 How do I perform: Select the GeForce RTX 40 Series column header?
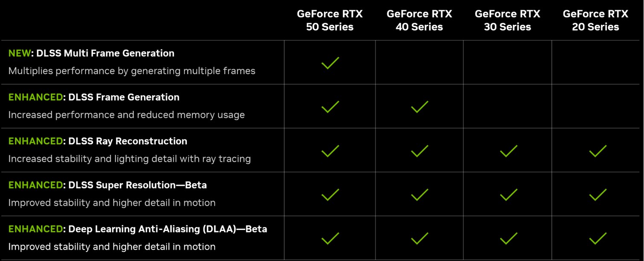[419, 20]
